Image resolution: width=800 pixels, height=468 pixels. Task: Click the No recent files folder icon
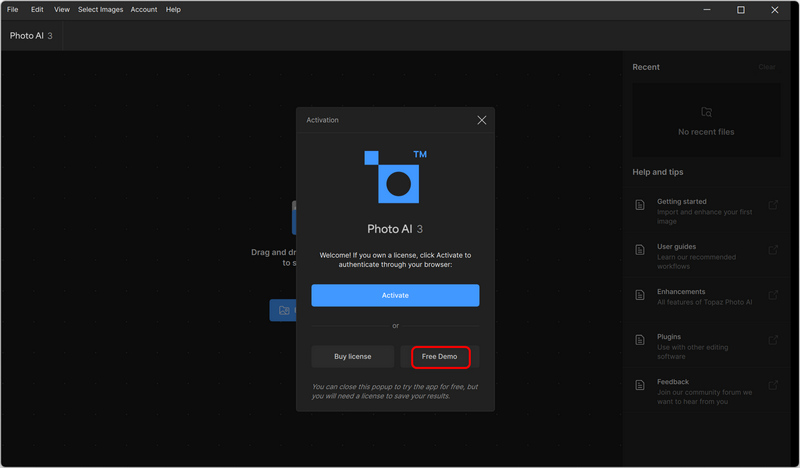706,112
